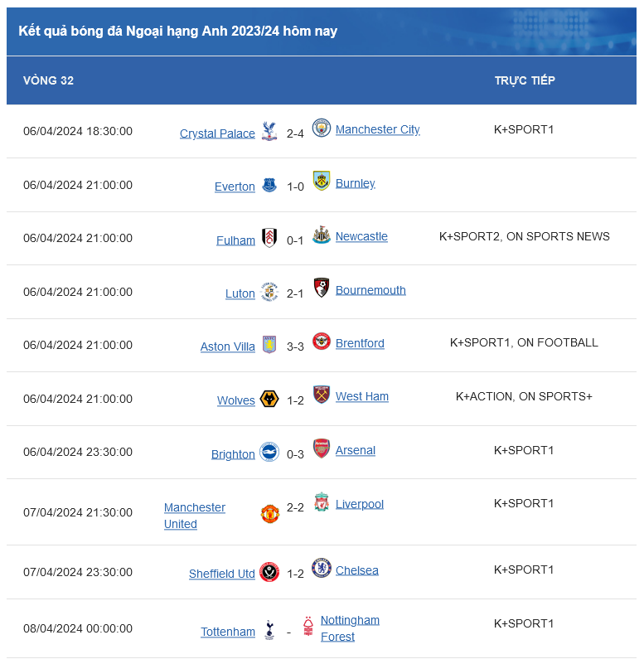Click the Chelsea club crest icon

tap(323, 569)
